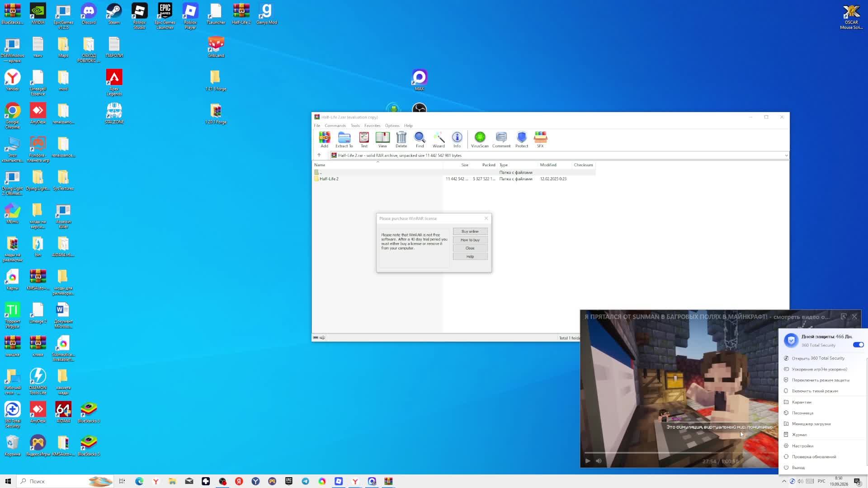Screen dimensions: 868x488
Task: Open the Tools menu in WinRAR
Action: (355, 126)
